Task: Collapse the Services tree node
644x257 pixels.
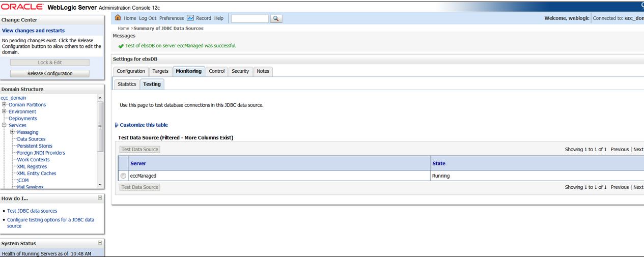Action: point(5,125)
